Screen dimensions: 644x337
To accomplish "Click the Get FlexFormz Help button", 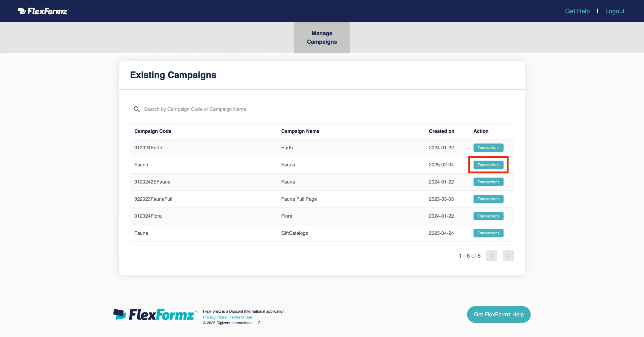I will coord(499,314).
